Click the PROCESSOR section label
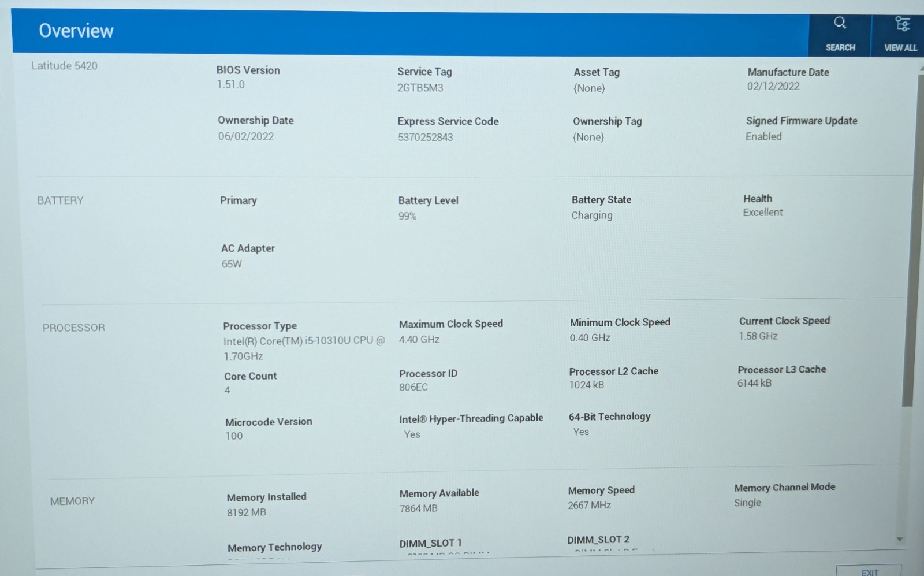Screen dimensions: 924x576 (73, 328)
